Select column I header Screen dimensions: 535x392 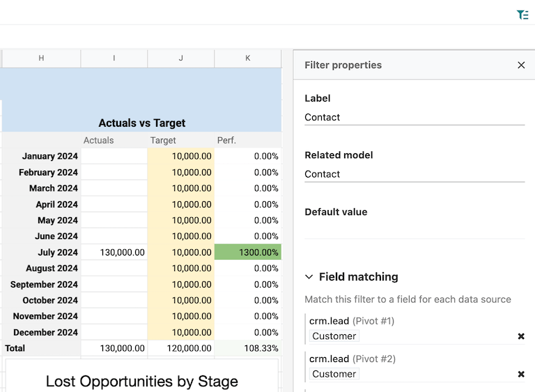(x=114, y=58)
